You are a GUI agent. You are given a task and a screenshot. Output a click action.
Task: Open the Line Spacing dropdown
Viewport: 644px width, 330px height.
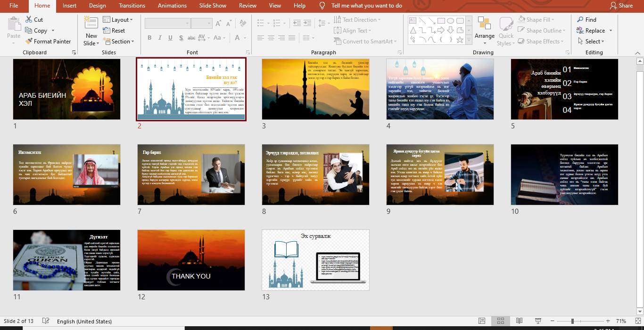323,23
